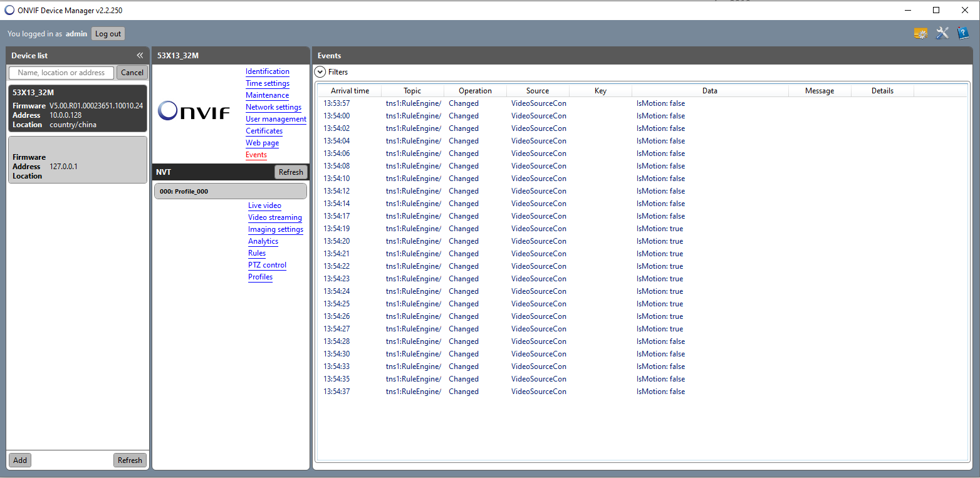This screenshot has height=478, width=980.
Task: Expand the Filters section
Action: (x=320, y=72)
